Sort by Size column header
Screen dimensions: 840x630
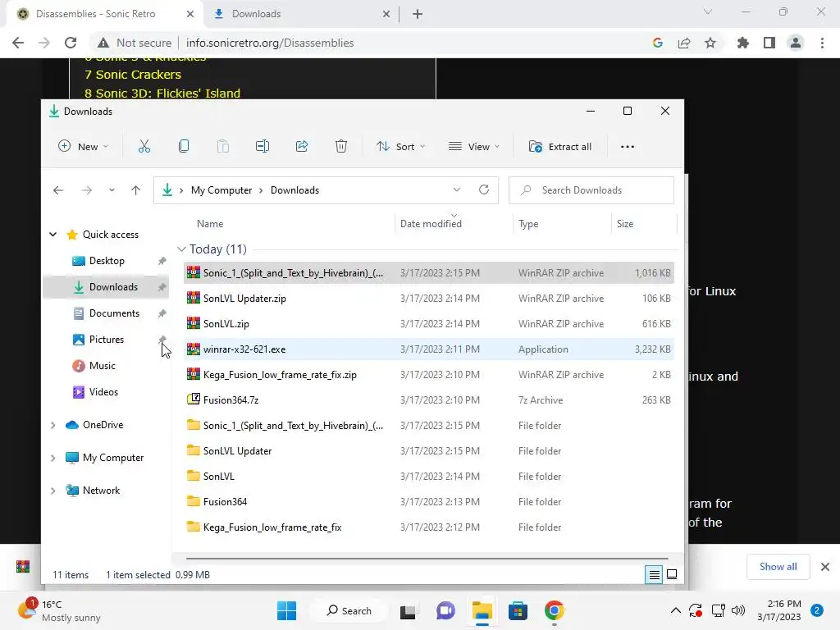coord(624,224)
